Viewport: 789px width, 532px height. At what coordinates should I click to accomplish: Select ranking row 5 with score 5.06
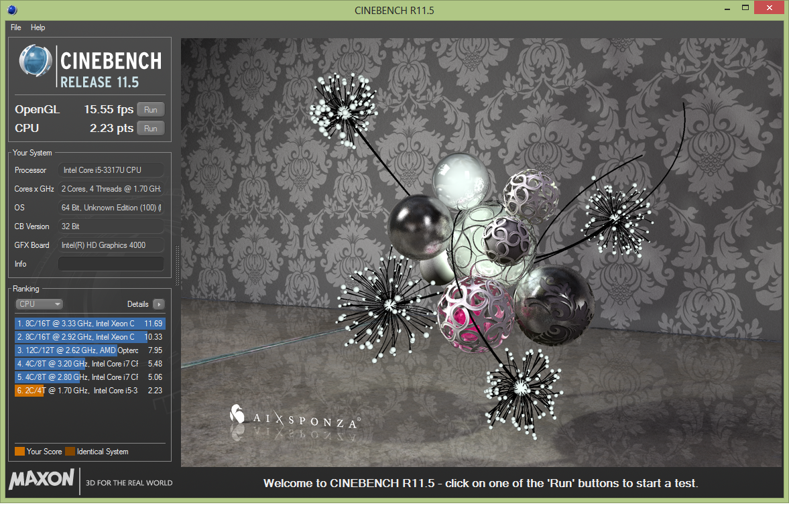(x=90, y=377)
